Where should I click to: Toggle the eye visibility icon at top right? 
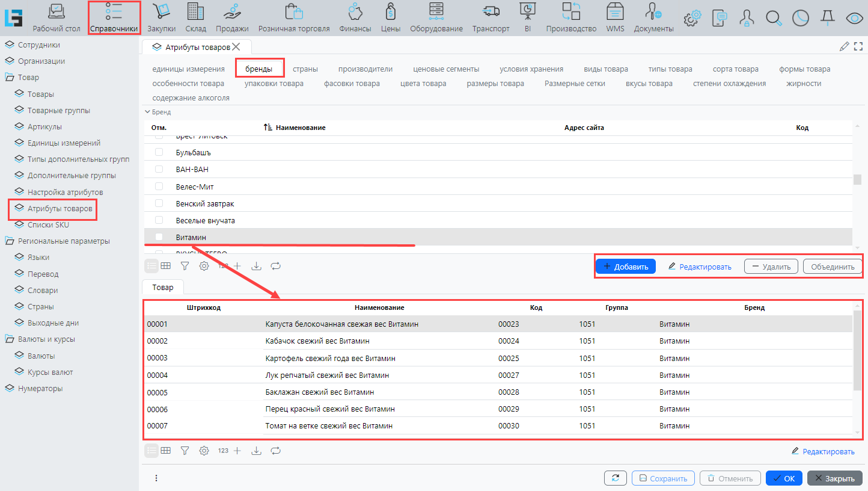854,18
